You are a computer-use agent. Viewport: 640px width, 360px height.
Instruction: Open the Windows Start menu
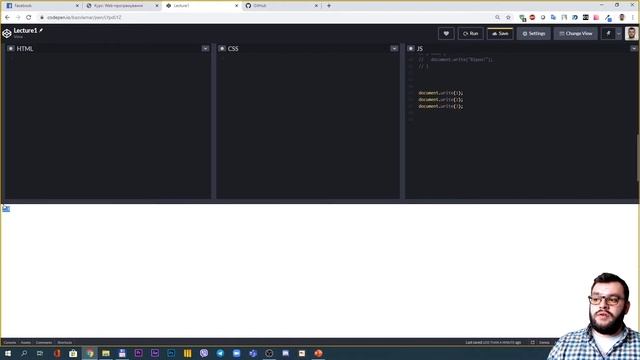point(8,353)
